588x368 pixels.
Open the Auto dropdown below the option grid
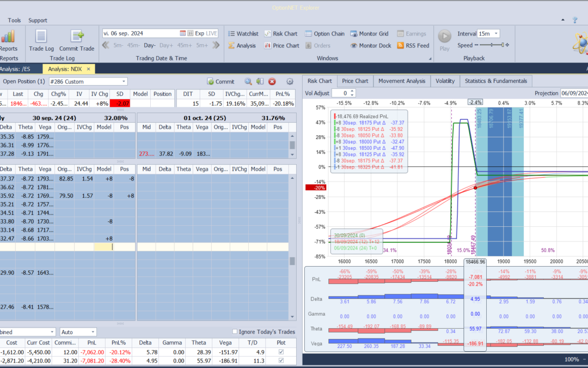(93, 332)
